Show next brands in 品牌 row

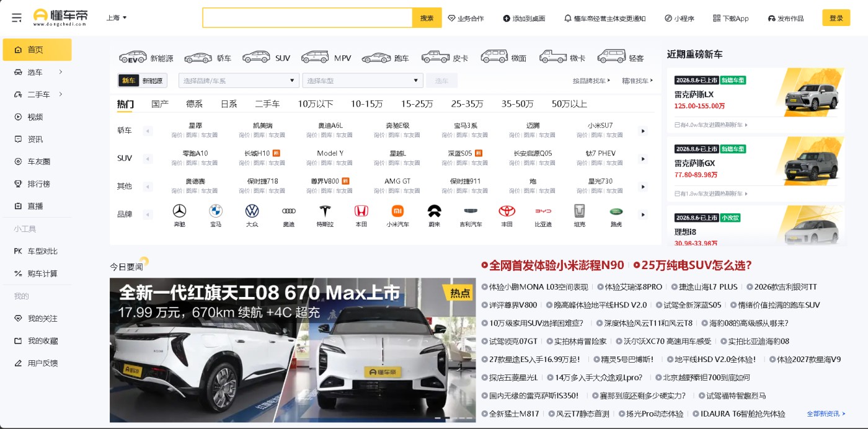tap(643, 214)
